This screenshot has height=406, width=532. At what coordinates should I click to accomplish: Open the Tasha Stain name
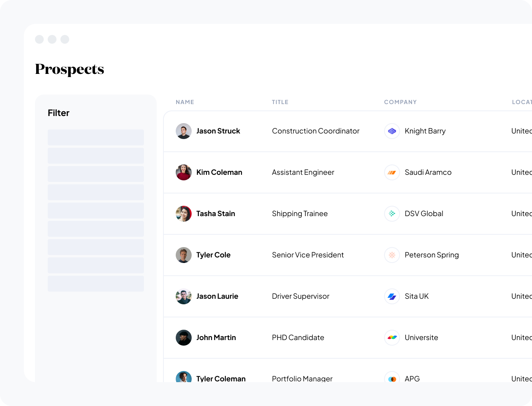point(216,214)
